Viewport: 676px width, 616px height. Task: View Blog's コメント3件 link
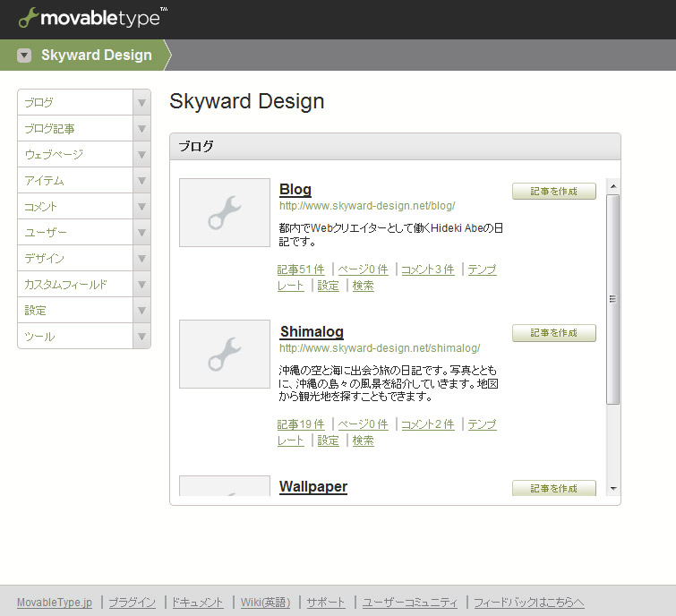point(428,269)
